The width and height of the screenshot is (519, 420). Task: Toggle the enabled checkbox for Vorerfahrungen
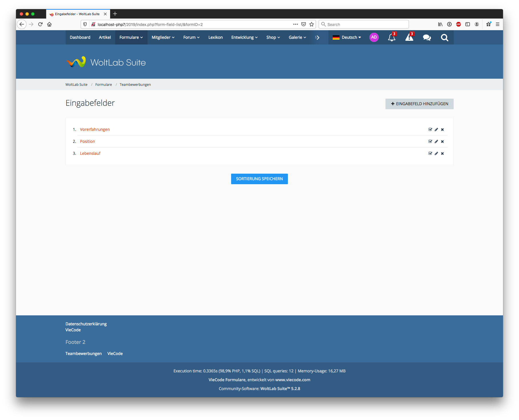pyautogui.click(x=430, y=129)
